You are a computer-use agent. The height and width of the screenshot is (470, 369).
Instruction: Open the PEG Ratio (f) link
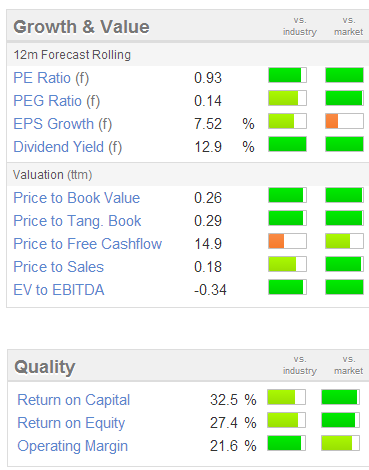[x=57, y=101]
